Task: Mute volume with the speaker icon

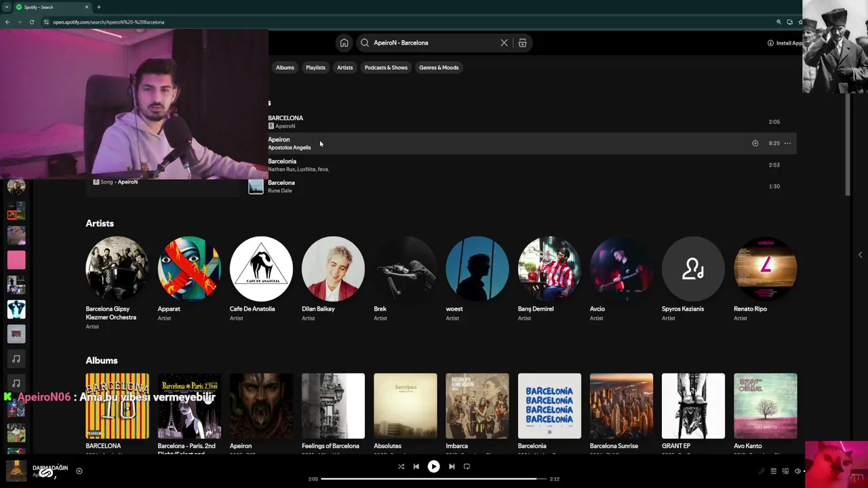Action: [797, 471]
